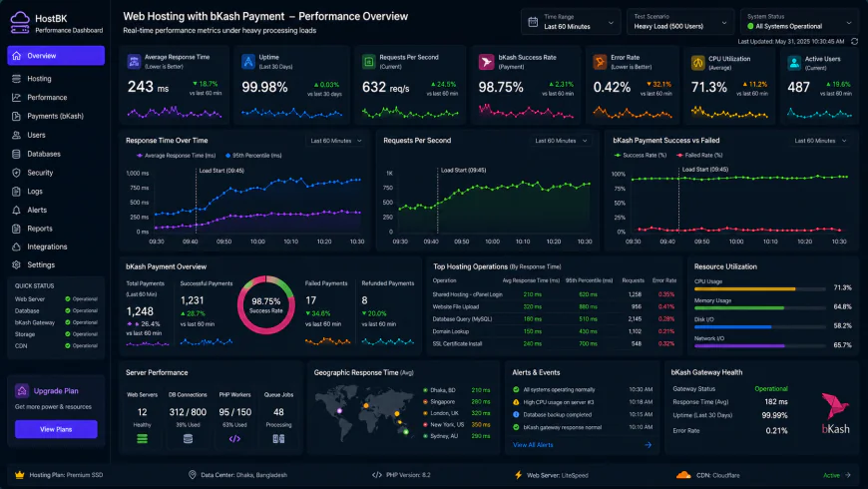Open Payments (bKash) in sidebar
The height and width of the screenshot is (489, 868).
click(x=56, y=117)
